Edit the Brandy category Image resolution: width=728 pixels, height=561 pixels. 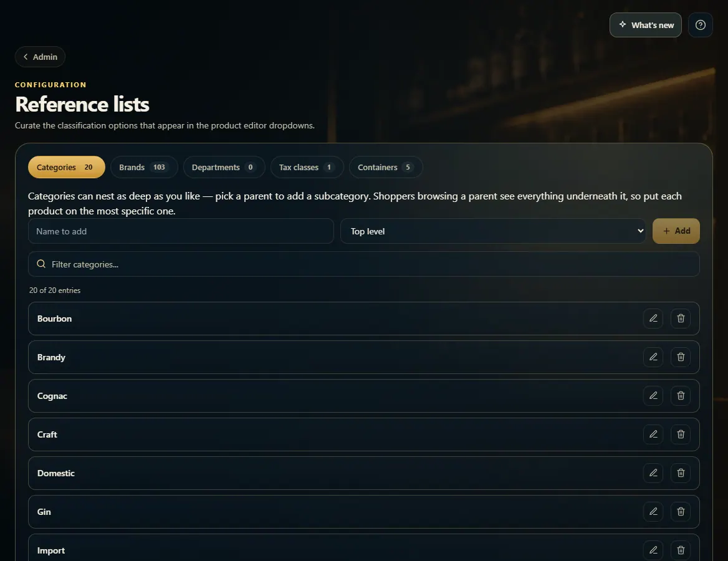[653, 357]
